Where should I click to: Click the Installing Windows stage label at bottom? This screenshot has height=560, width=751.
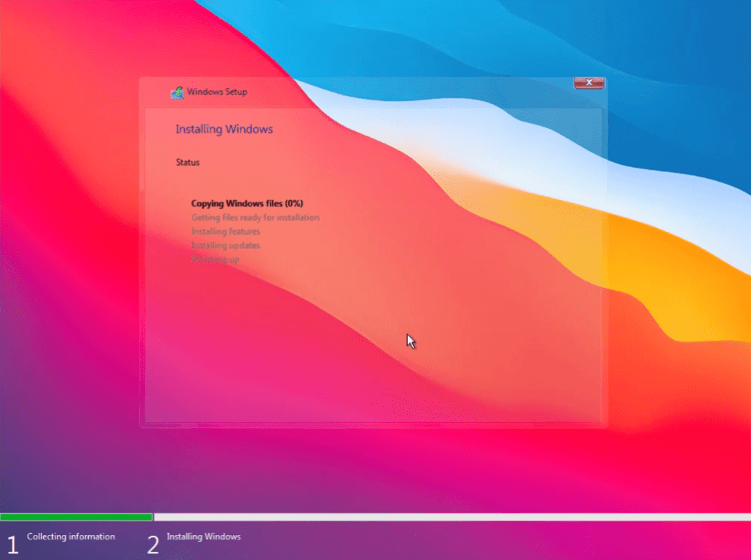pyautogui.click(x=203, y=537)
